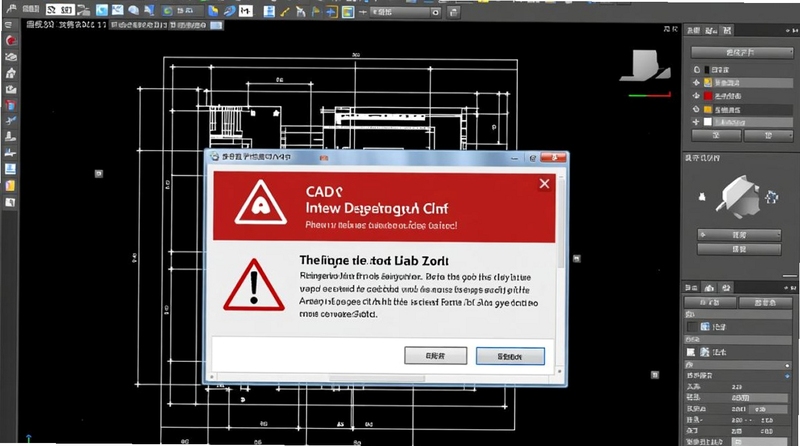Open the dropdown button under the house preview
This screenshot has width=800, height=446.
pos(739,235)
